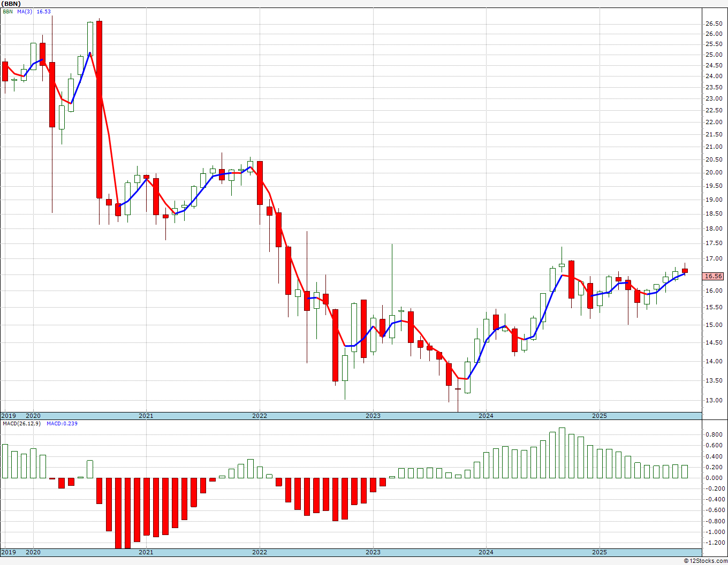
Task: Click the 2021 year marker on price axis
Action: click(x=146, y=416)
